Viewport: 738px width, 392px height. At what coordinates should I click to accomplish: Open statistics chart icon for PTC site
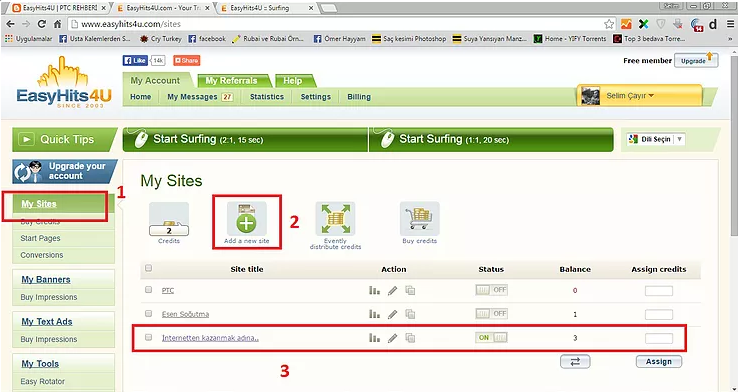point(374,290)
